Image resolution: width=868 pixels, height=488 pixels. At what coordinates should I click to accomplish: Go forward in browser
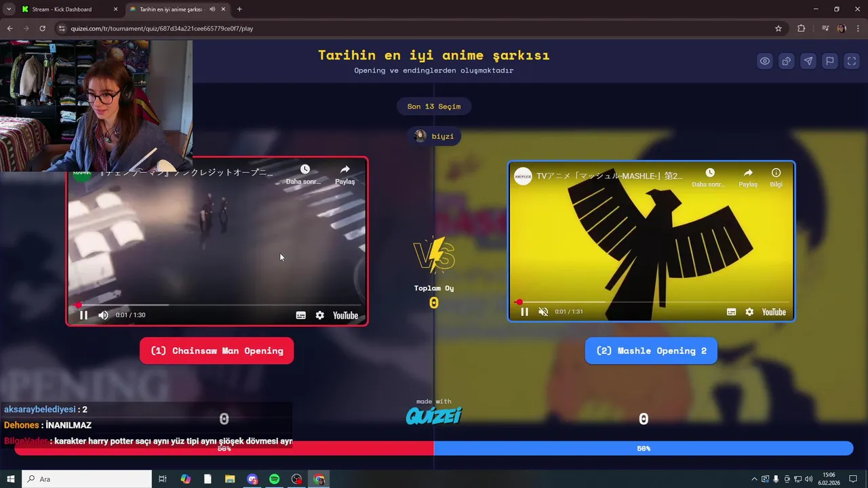point(26,28)
